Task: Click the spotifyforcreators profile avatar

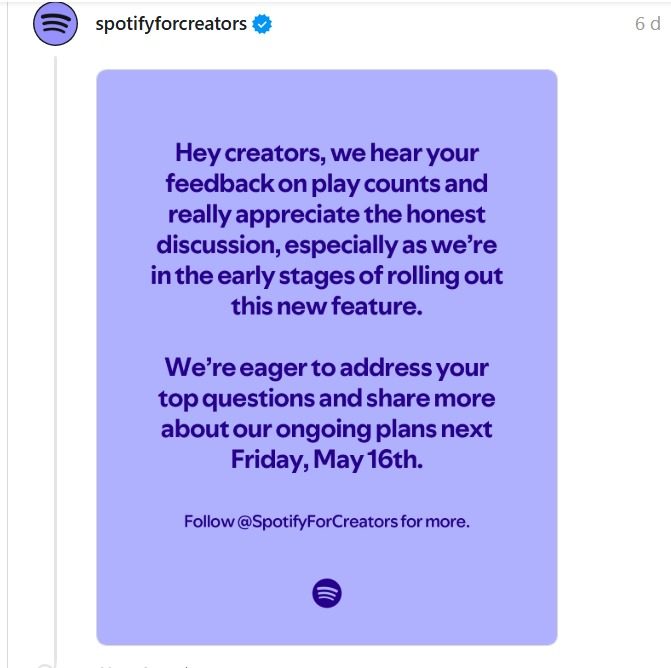Action: pyautogui.click(x=56, y=24)
